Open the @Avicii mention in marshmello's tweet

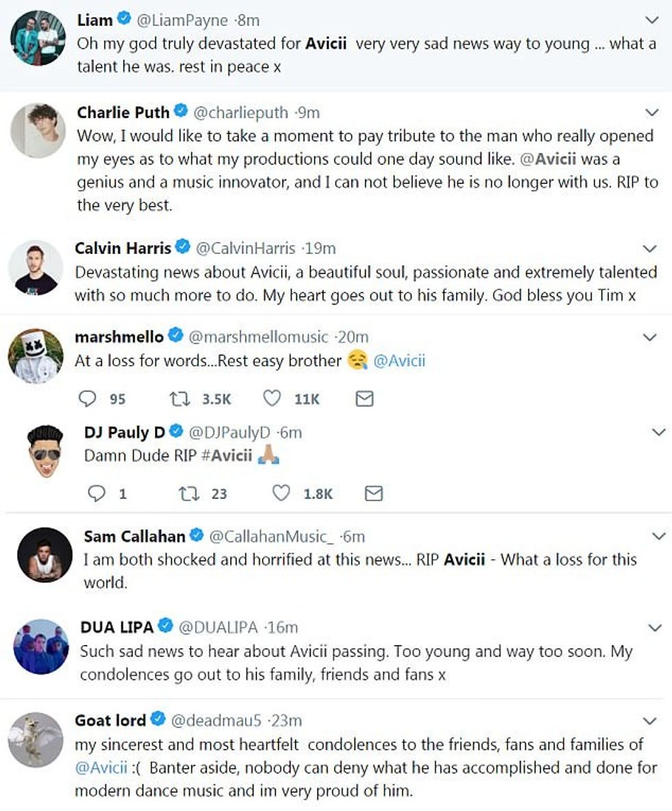[398, 361]
